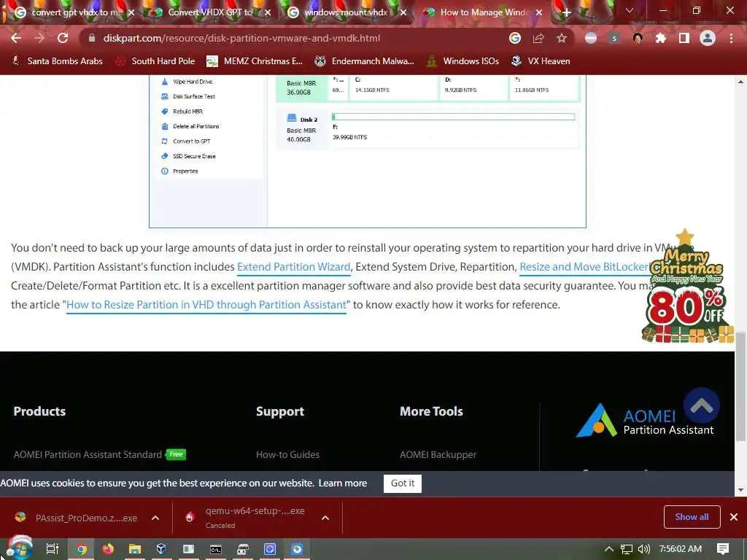Show hidden system tray icons

click(x=609, y=549)
